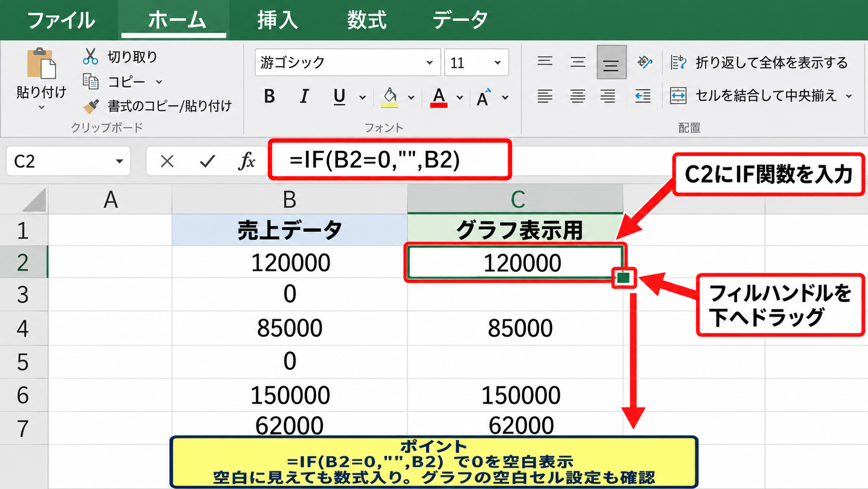The width and height of the screenshot is (868, 489).
Task: Apply the red font color
Action: click(x=439, y=97)
